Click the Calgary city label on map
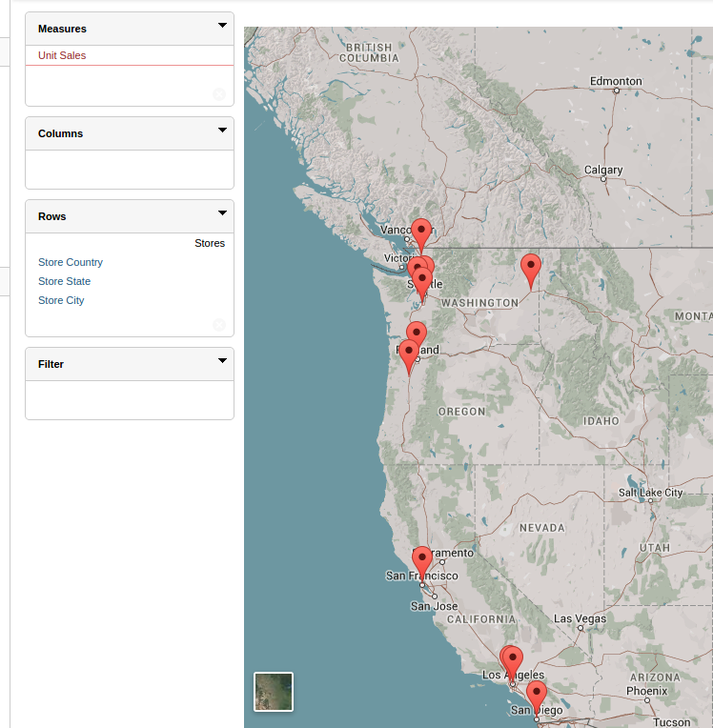The width and height of the screenshot is (713, 728). (603, 170)
